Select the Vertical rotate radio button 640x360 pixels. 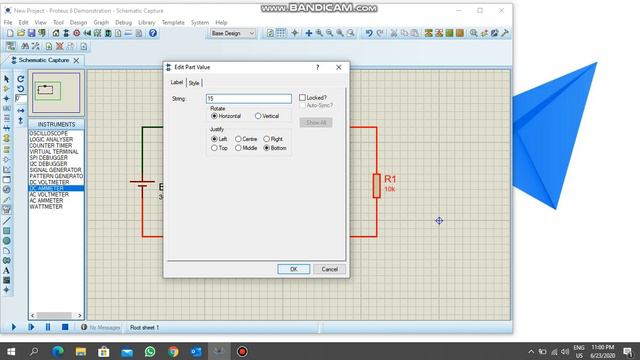coord(258,116)
